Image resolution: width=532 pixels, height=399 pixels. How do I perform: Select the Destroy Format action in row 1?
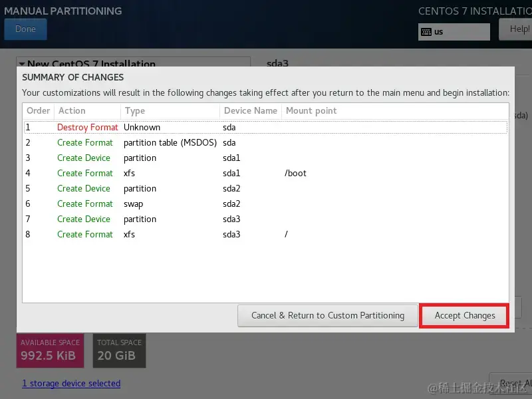coord(88,128)
